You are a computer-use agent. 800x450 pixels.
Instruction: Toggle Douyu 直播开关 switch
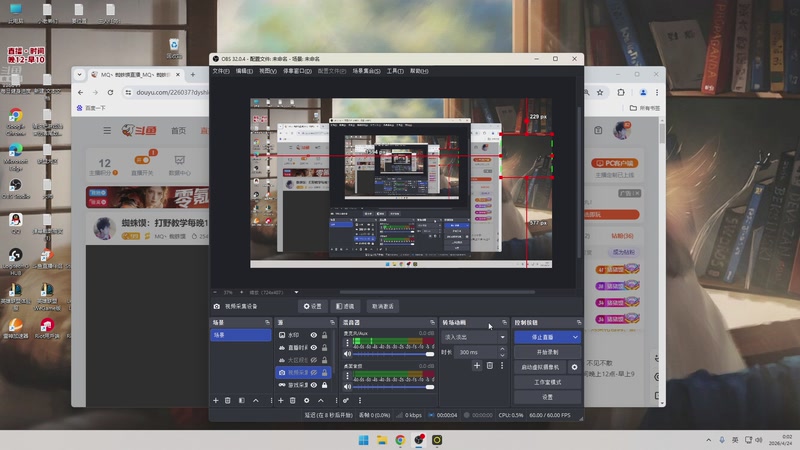(x=142, y=160)
